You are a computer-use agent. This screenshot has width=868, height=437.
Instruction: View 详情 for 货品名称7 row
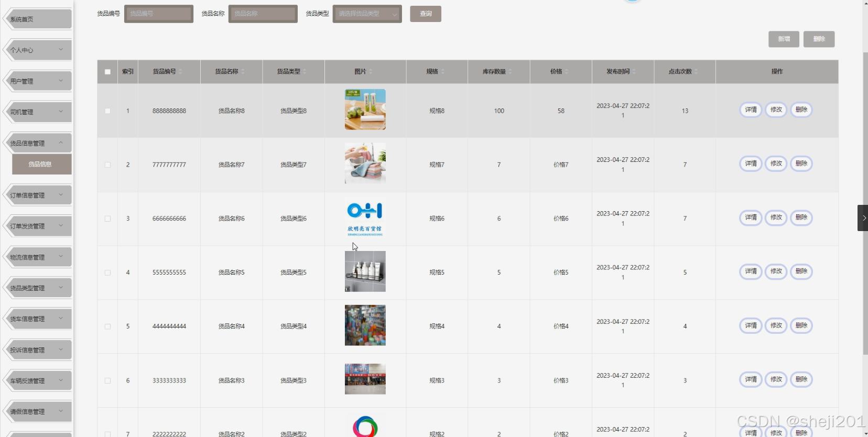[x=751, y=164]
